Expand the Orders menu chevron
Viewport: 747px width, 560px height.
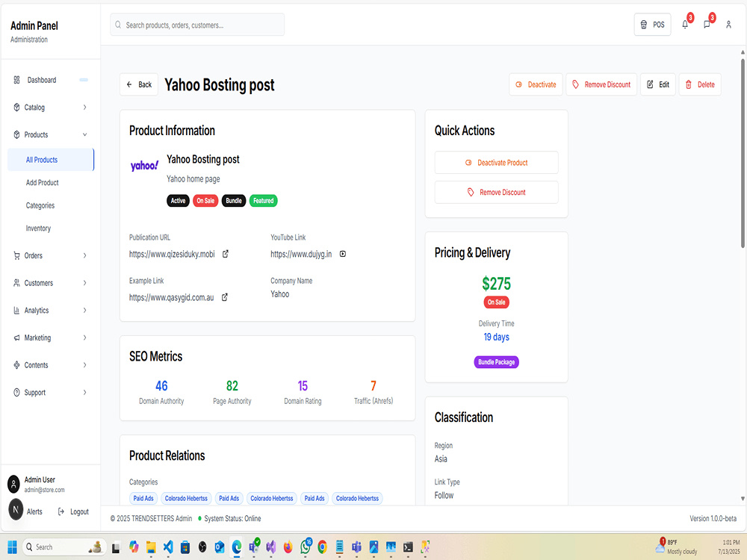85,255
